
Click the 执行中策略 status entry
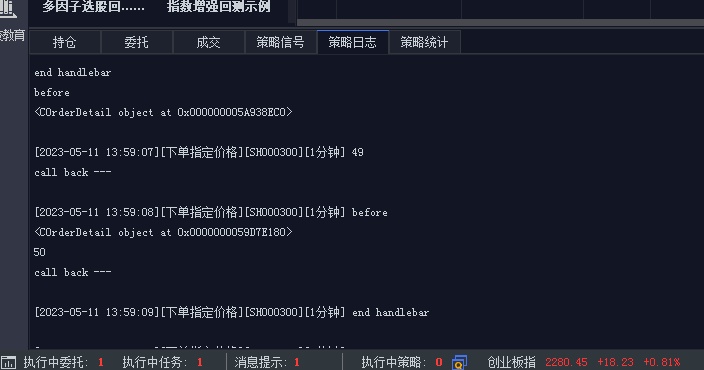pos(402,362)
